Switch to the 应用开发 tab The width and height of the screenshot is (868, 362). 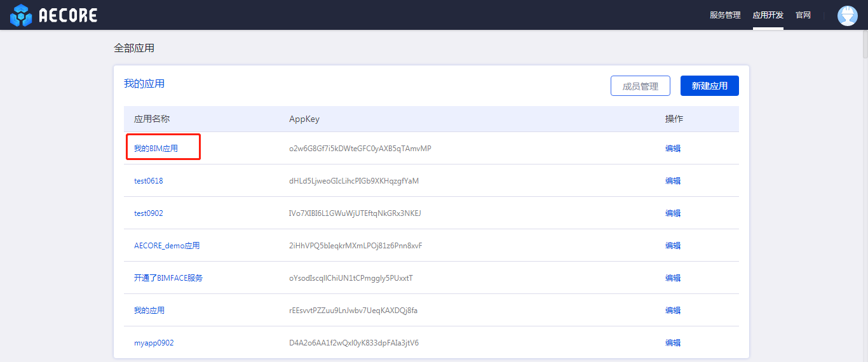coord(768,15)
